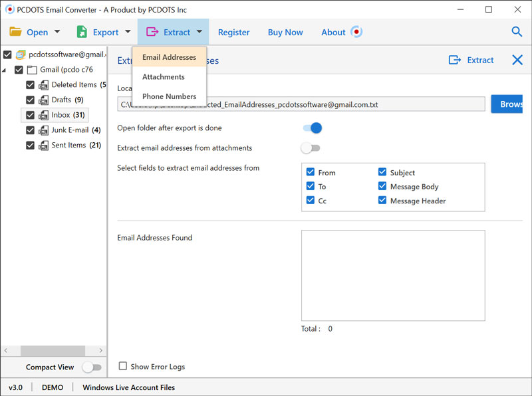Click the Sent Items mailbox icon
Viewport: 532px width, 396px height.
(x=43, y=146)
